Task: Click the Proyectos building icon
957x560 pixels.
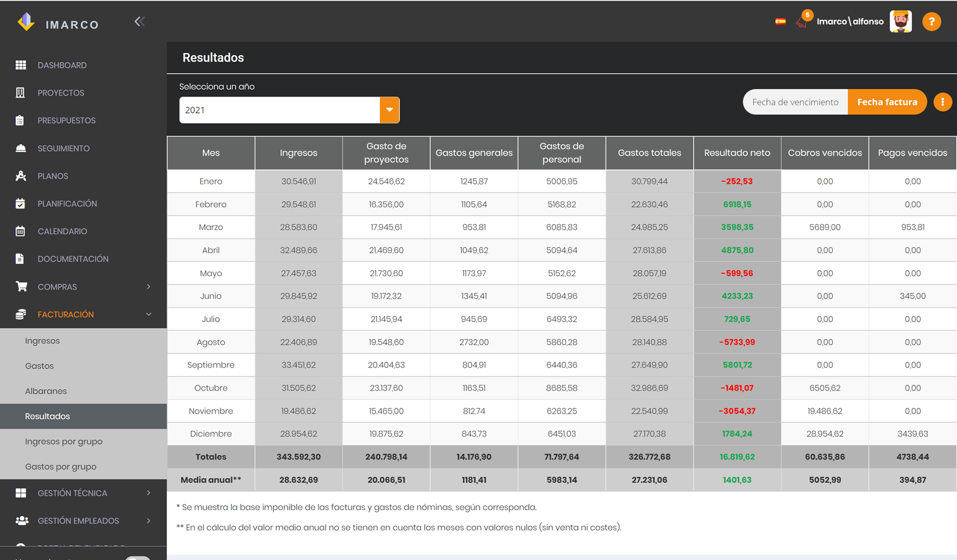Action: click(x=20, y=92)
